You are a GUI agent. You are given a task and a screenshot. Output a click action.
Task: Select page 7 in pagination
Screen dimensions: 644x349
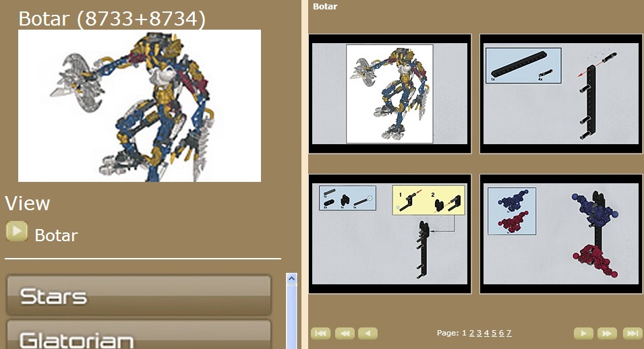coord(509,333)
